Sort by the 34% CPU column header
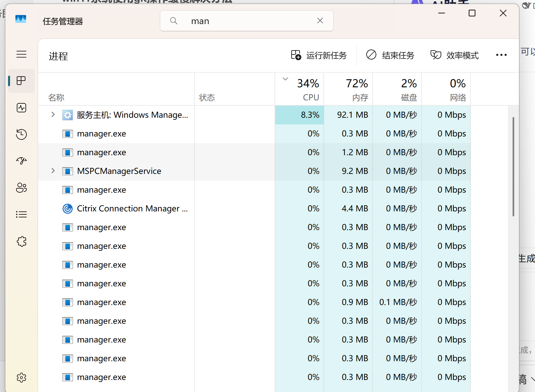The width and height of the screenshot is (535, 392). [299, 89]
